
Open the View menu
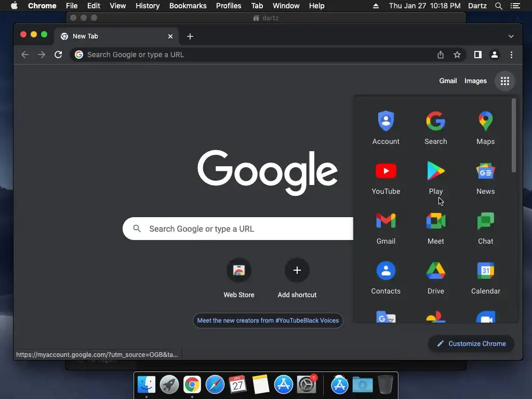118,6
